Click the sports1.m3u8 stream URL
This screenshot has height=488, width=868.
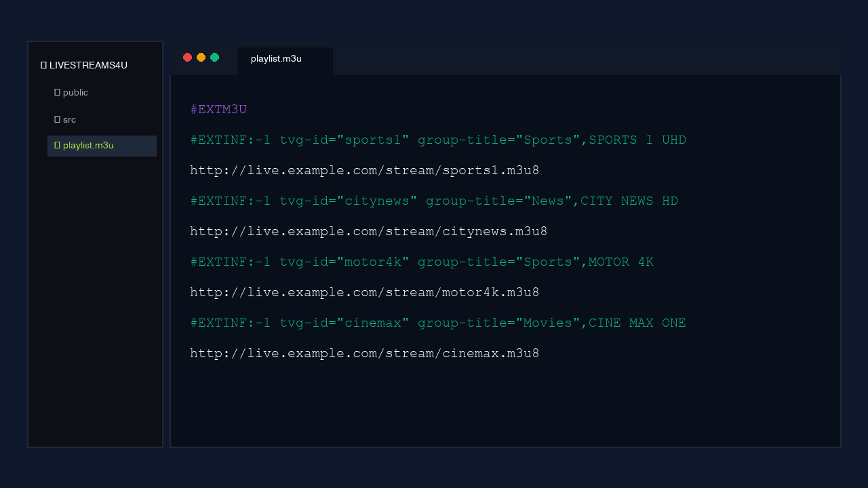(365, 170)
